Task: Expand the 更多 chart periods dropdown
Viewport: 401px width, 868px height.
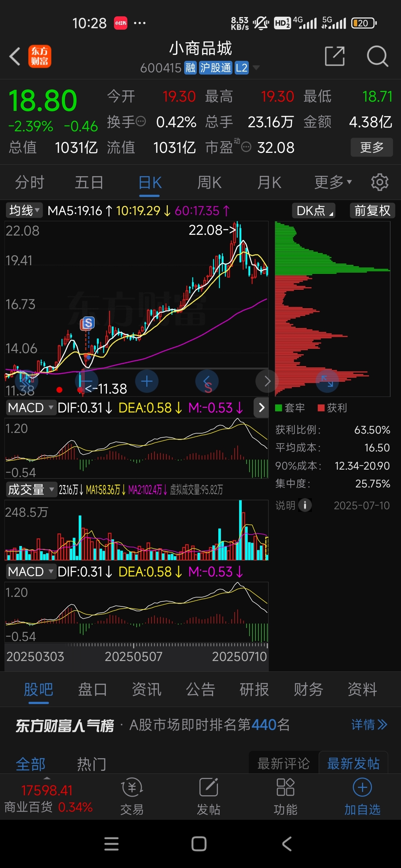Action: [333, 182]
